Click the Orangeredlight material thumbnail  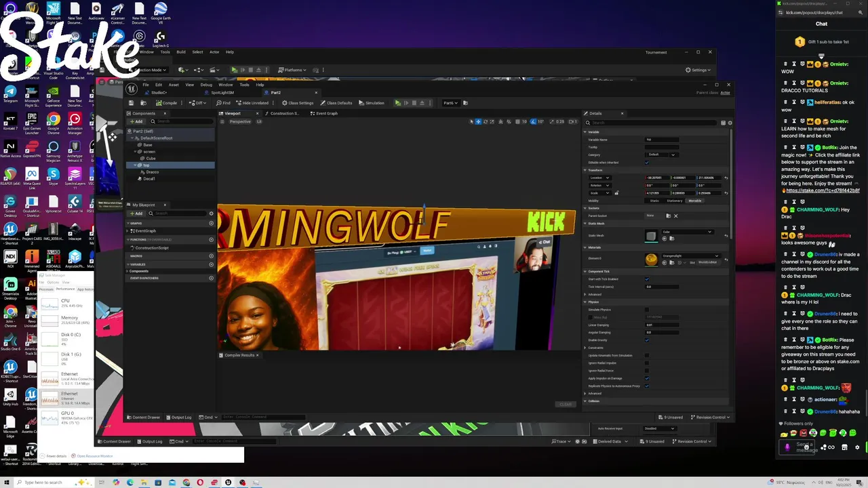pyautogui.click(x=652, y=260)
